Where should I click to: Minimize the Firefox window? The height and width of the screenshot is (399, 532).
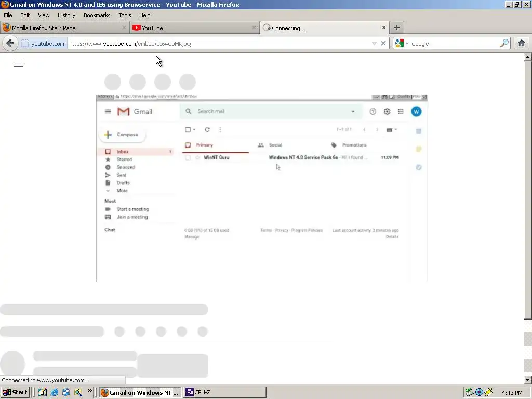coord(509,4)
